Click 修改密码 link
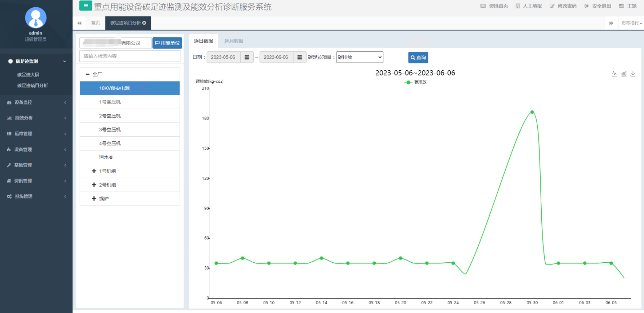Viewport: 644px width, 313px height. pos(563,6)
